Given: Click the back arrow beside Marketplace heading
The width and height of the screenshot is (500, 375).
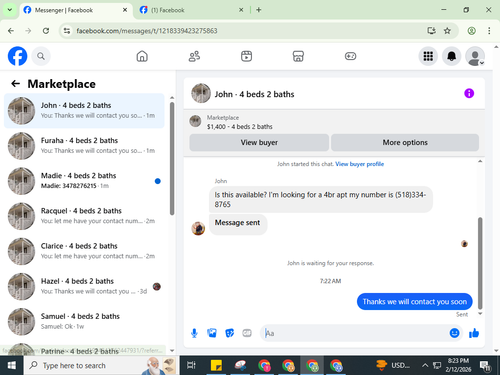Looking at the screenshot, I should point(15,84).
